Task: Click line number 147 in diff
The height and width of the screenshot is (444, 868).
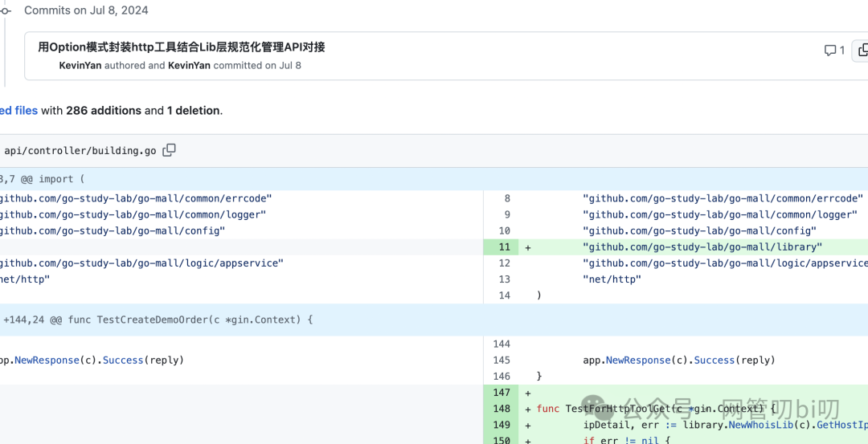Action: click(502, 393)
